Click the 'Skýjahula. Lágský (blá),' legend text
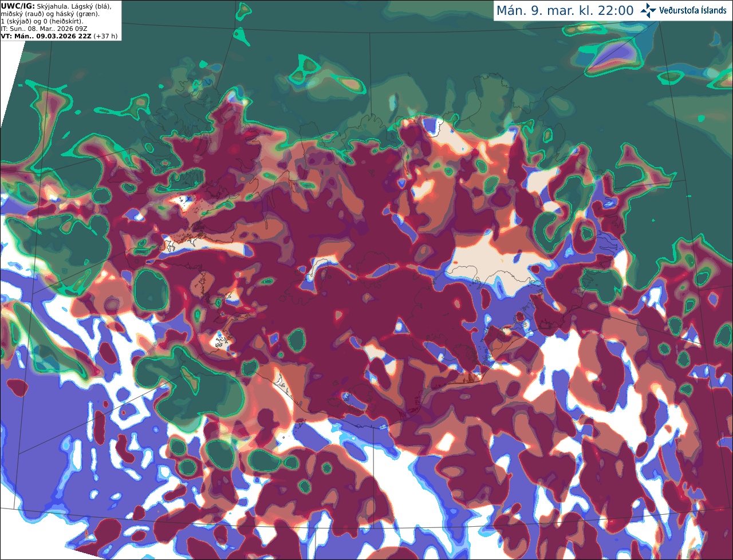Viewport: 733px width, 560px height. pos(74,6)
